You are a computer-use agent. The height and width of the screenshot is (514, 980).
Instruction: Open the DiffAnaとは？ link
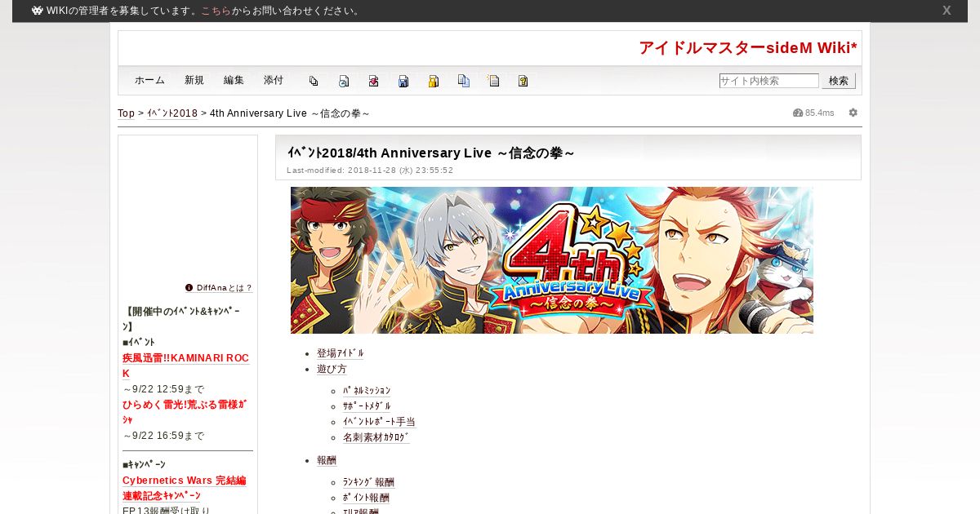225,288
